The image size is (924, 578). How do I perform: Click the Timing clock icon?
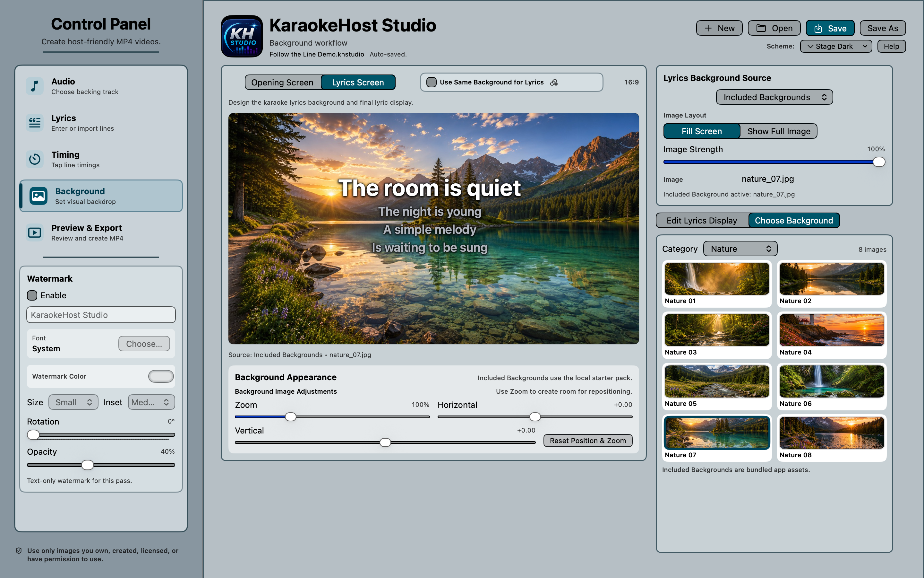click(x=35, y=159)
